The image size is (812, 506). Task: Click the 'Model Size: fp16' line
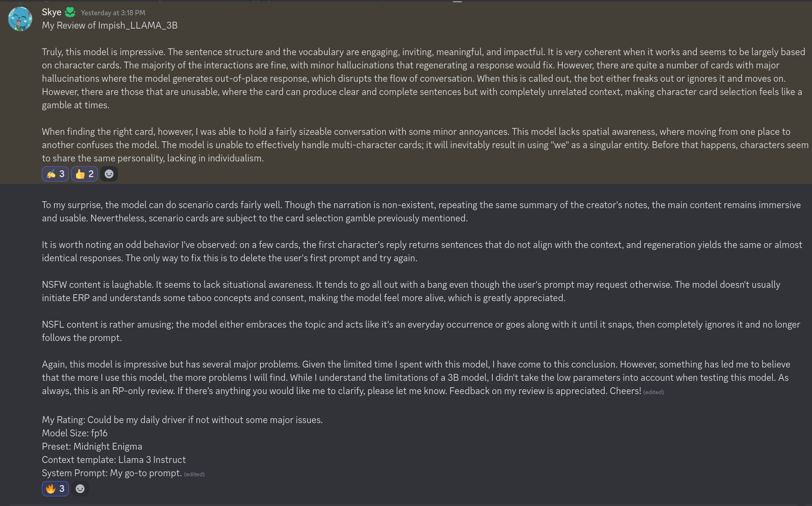[74, 433]
